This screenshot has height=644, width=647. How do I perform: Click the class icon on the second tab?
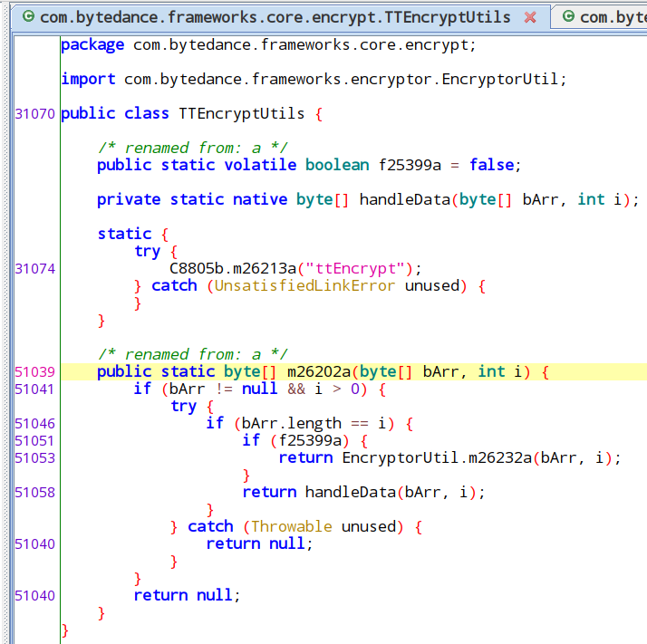pos(568,17)
